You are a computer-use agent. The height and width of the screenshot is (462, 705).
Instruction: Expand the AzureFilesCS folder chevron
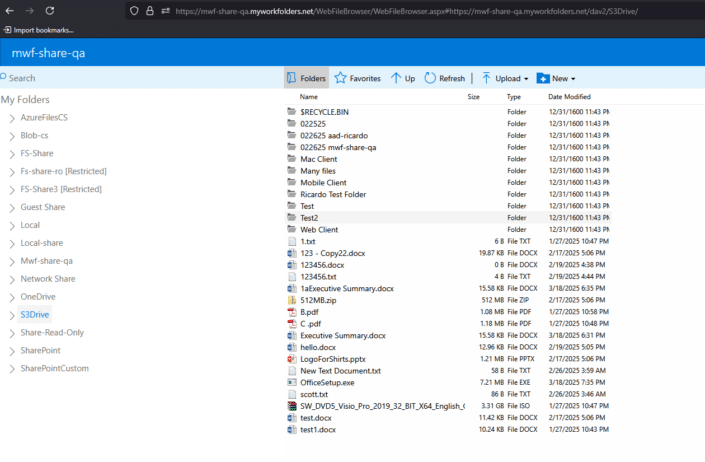(x=11, y=118)
